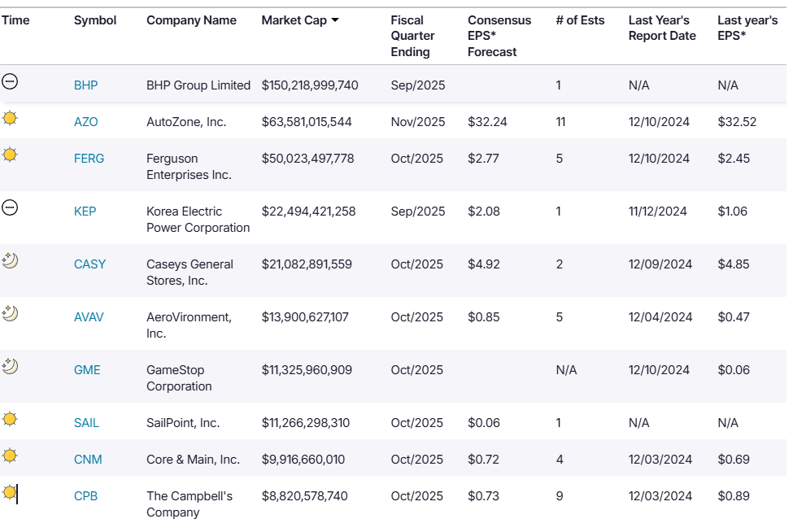This screenshot has height=532, width=793.
Task: Open the BHP symbol link
Action: (85, 85)
